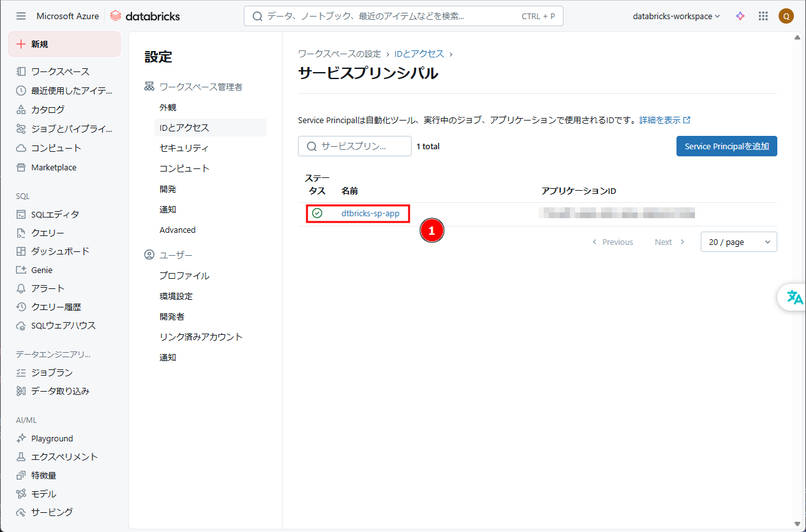Open the 20 / page dropdown
This screenshot has width=806, height=532.
738,242
